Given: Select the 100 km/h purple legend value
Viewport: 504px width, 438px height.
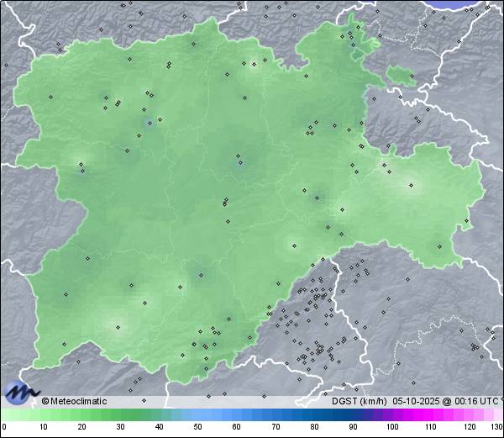Looking at the screenshot, I should [x=391, y=427].
